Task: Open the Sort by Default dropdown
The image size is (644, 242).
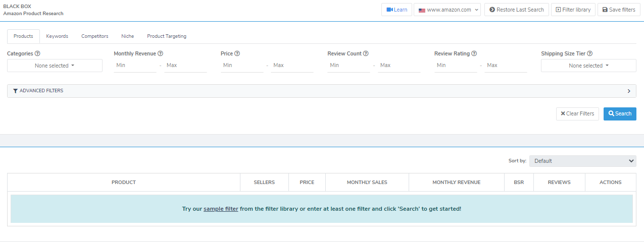Action: click(x=582, y=161)
